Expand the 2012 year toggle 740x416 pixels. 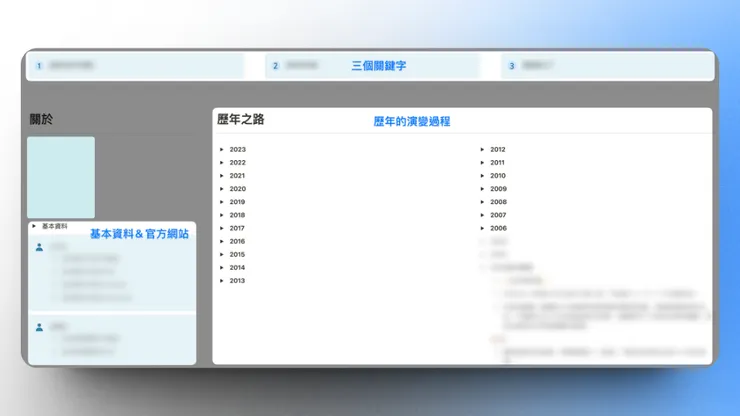[482, 149]
